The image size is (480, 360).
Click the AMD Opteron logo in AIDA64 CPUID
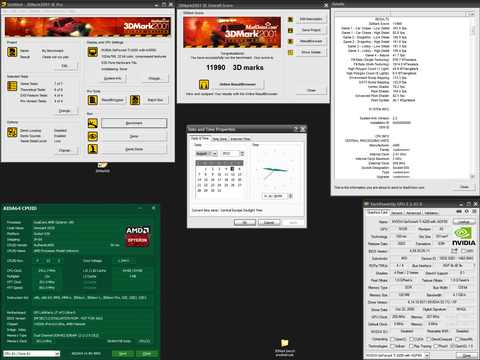coord(137,236)
